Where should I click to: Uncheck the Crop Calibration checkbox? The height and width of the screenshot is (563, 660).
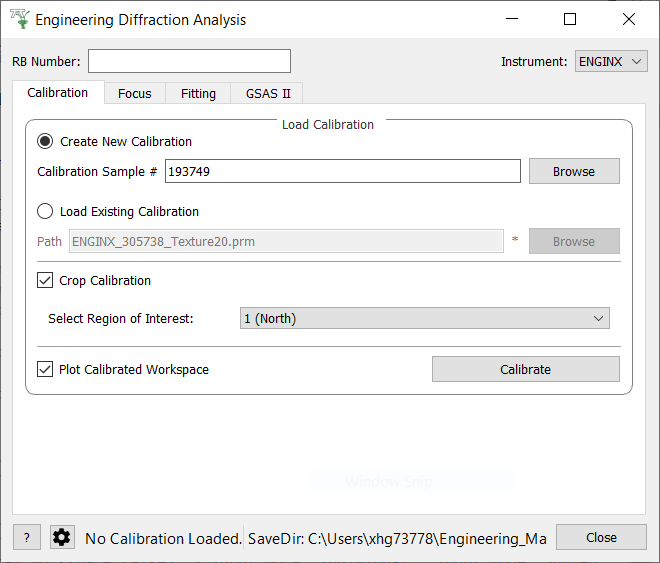45,281
